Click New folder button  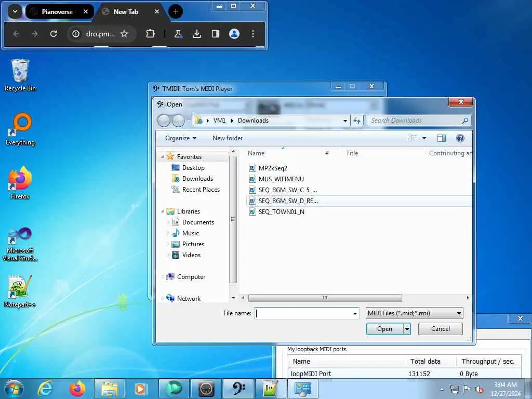[x=228, y=138]
